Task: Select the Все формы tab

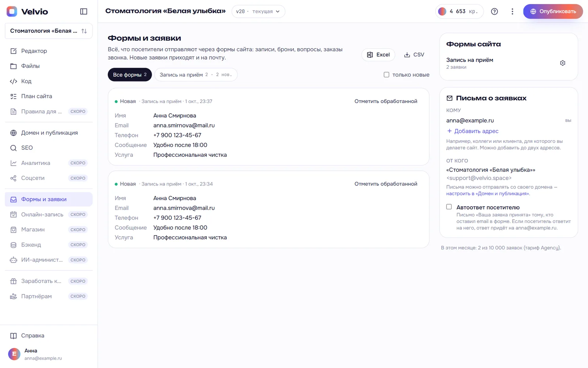Action: (130, 75)
